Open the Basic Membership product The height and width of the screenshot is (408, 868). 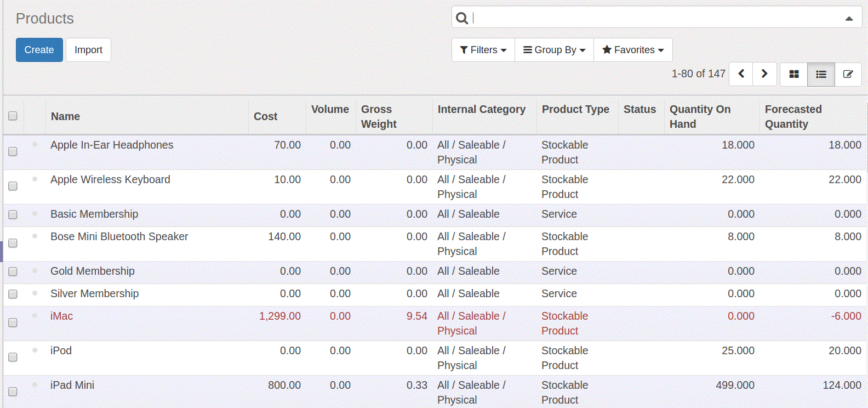coord(94,214)
